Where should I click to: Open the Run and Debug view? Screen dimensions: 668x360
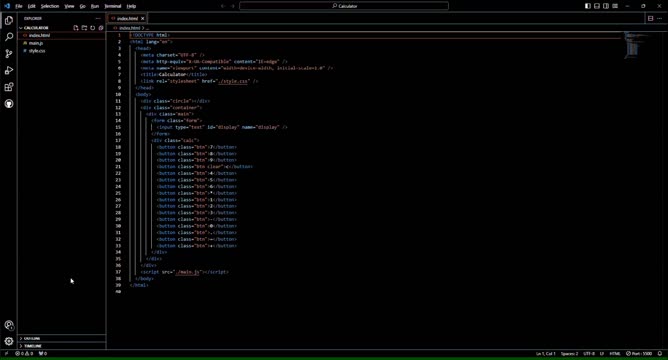coord(9,70)
